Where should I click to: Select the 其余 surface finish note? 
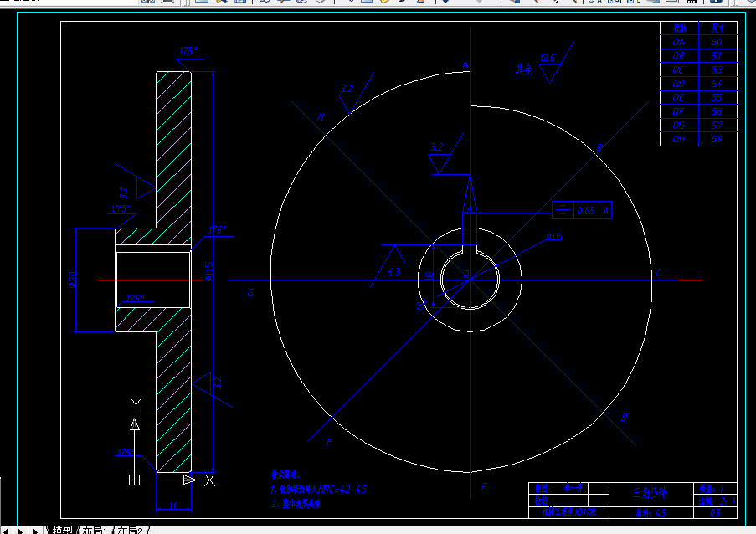tap(524, 69)
